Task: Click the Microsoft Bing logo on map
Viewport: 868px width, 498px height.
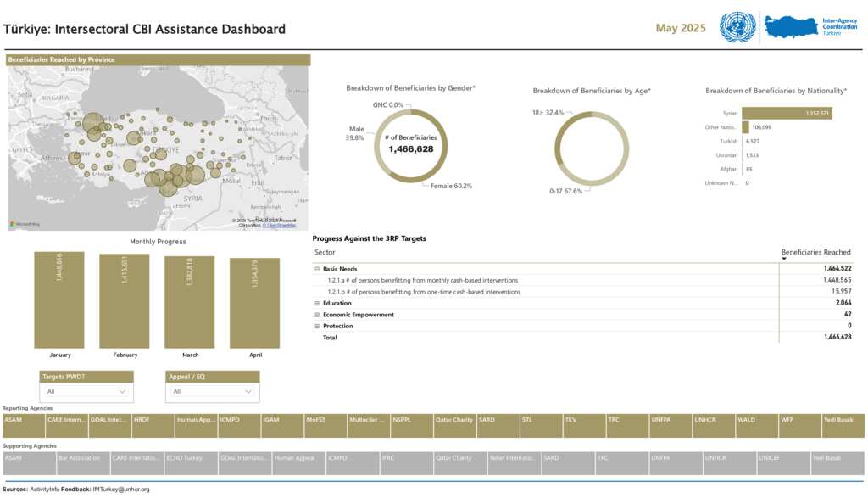Action: click(x=25, y=224)
